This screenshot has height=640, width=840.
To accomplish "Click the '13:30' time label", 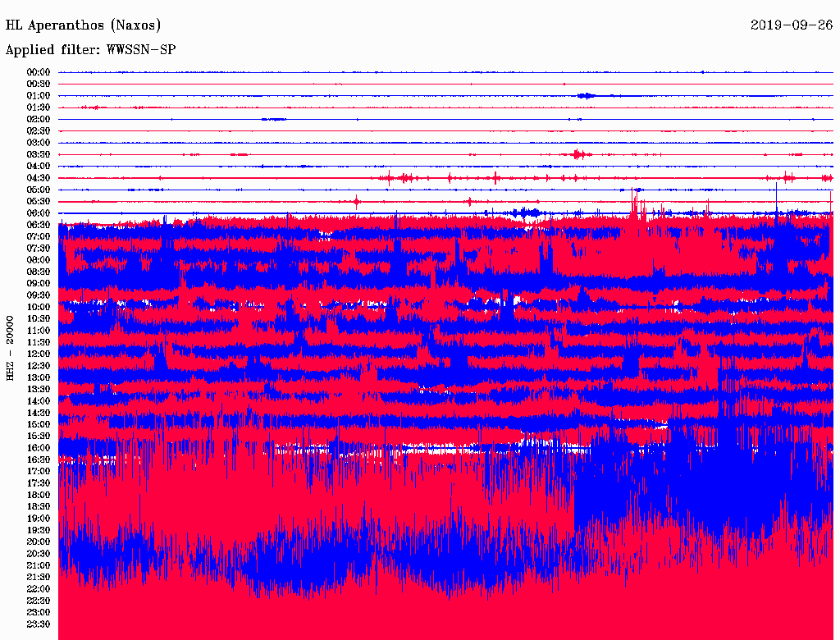I will tap(39, 390).
